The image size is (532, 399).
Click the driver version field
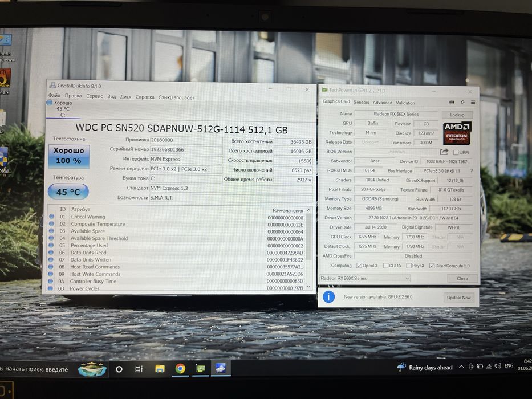(413, 218)
